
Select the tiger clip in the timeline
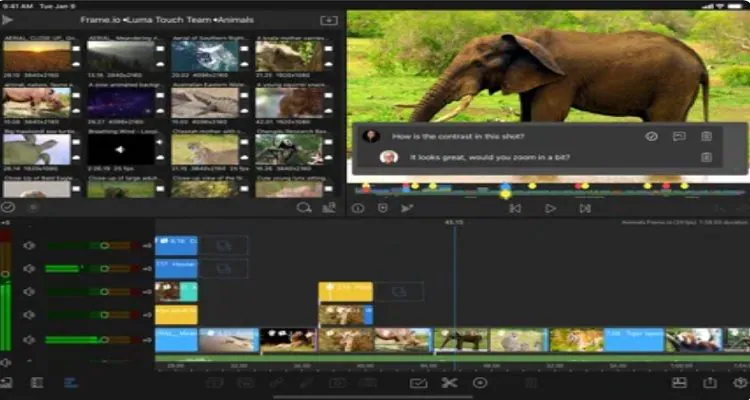pyautogui.click(x=576, y=340)
